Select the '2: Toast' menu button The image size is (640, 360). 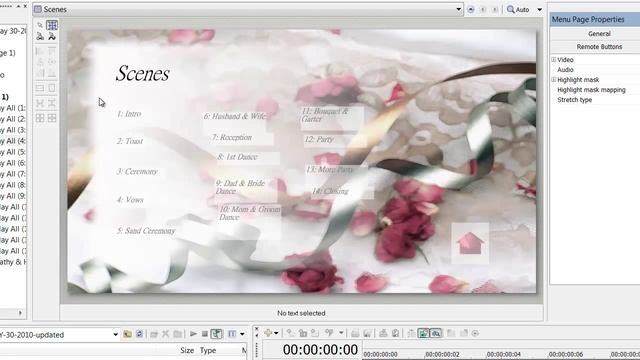pyautogui.click(x=130, y=141)
